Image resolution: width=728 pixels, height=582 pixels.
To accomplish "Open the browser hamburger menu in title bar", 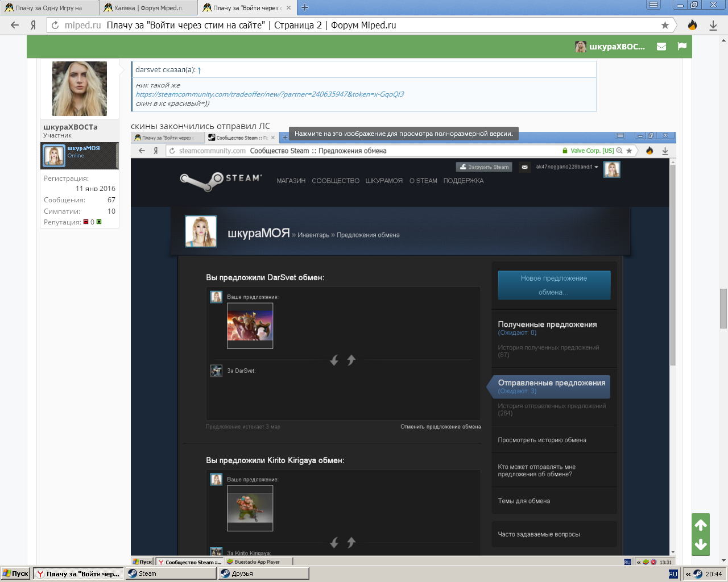I will tap(653, 5).
